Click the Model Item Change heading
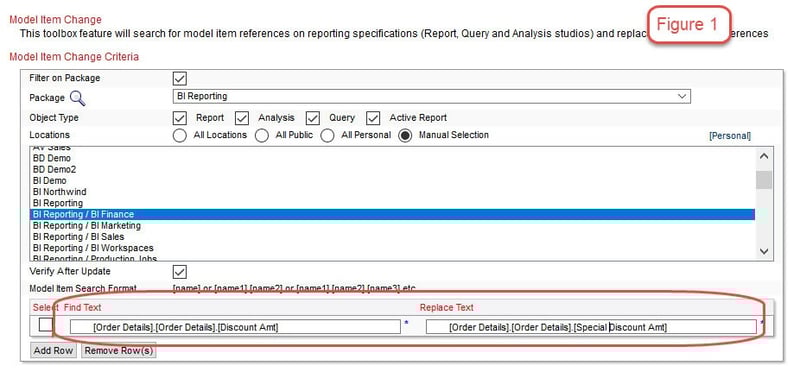Viewport: 800px width, 372px height. 56,20
